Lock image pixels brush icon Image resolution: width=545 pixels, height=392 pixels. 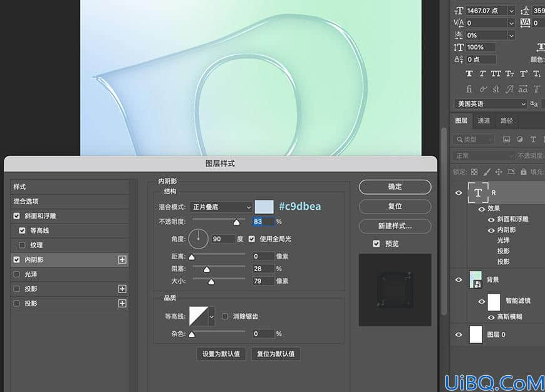pos(487,172)
